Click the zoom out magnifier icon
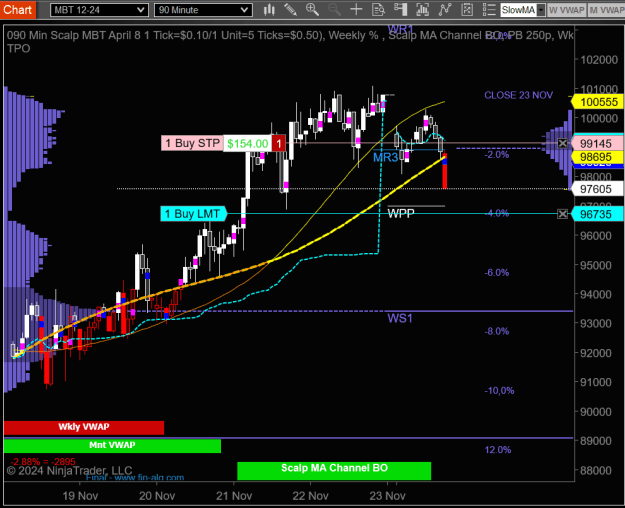Viewport: 625px width, 508px height. pos(334,10)
